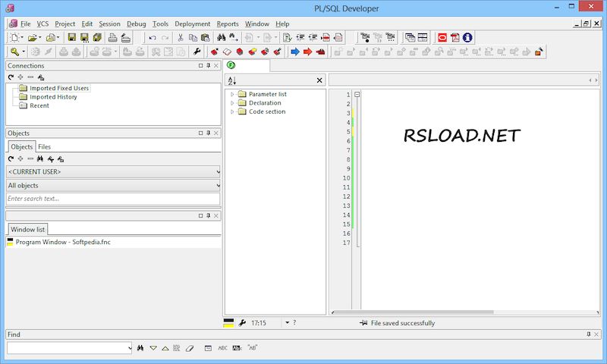Image resolution: width=607 pixels, height=364 pixels.
Task: Switch to the Files tab
Action: tap(44, 147)
